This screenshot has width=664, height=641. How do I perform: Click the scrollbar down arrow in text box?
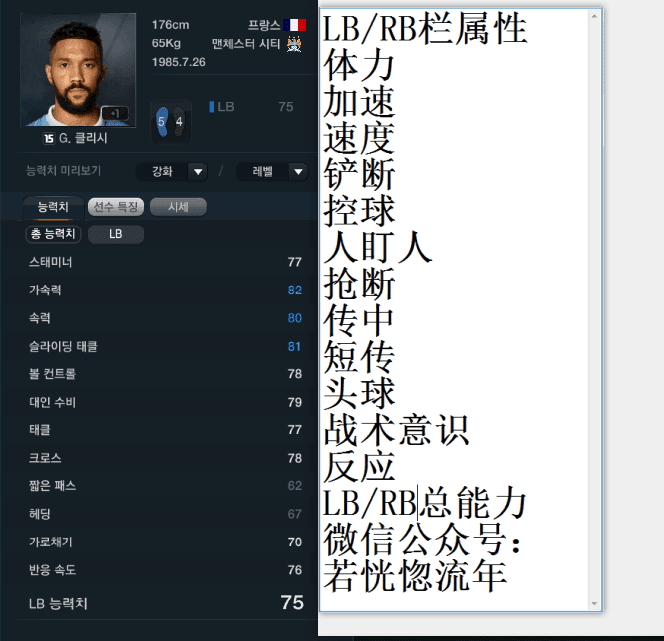[x=594, y=604]
